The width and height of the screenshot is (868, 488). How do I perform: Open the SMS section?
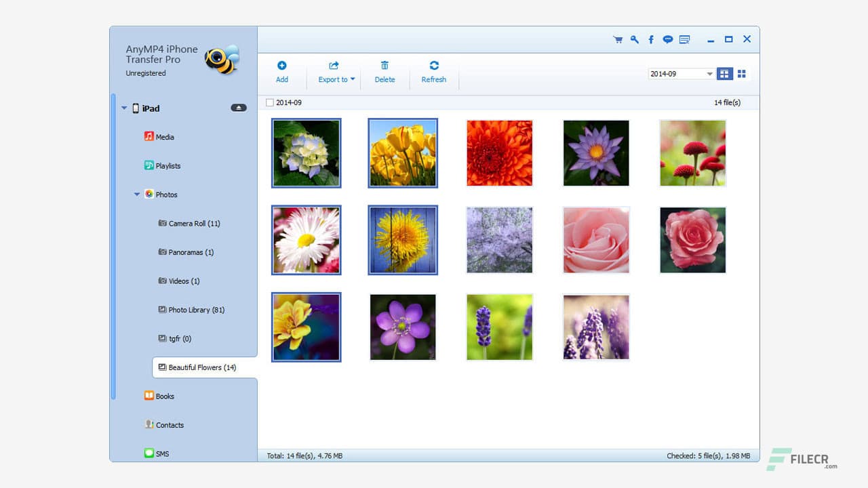tap(162, 453)
